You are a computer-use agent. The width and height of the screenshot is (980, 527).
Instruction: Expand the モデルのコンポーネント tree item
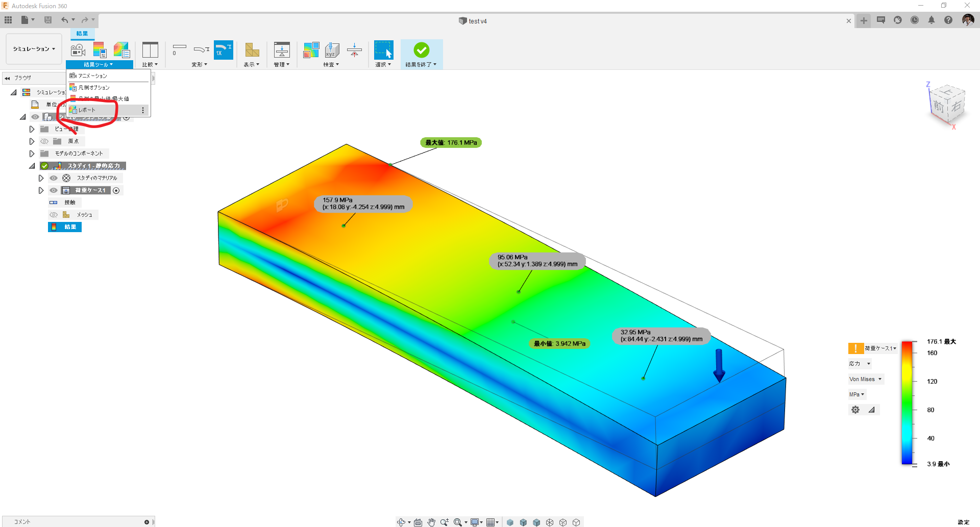coord(32,153)
